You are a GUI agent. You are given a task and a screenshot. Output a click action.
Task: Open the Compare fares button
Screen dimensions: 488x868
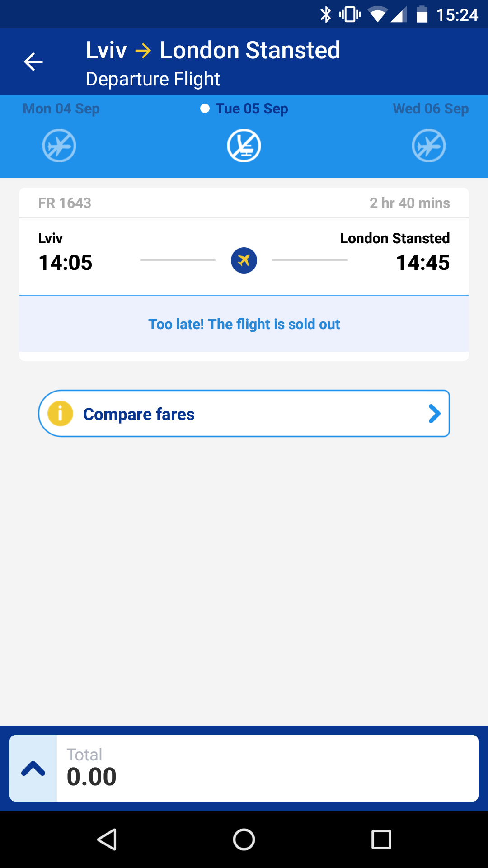click(x=244, y=414)
